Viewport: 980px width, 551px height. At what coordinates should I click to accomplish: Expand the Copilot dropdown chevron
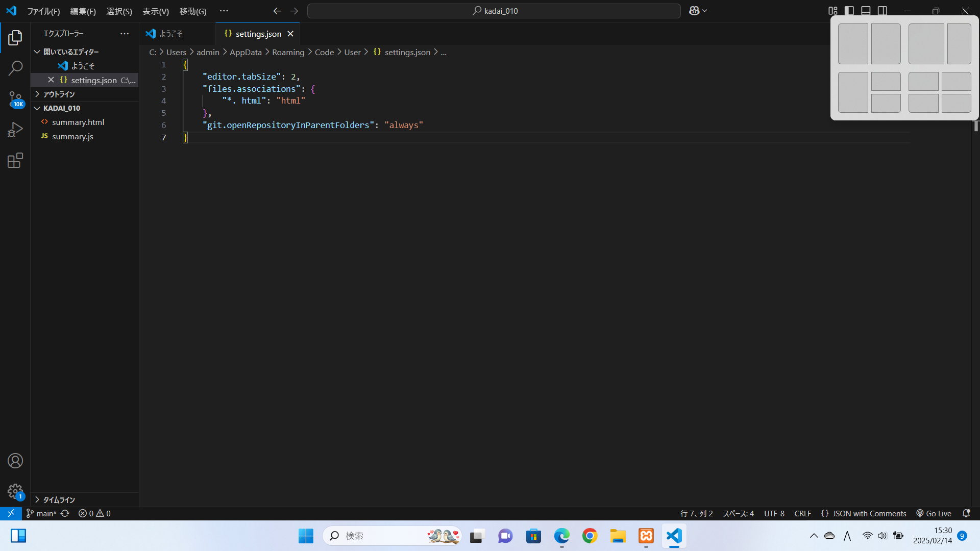pyautogui.click(x=705, y=11)
